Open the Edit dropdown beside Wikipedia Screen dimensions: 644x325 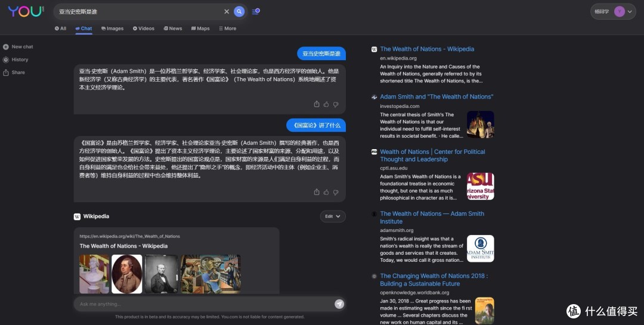coord(333,216)
